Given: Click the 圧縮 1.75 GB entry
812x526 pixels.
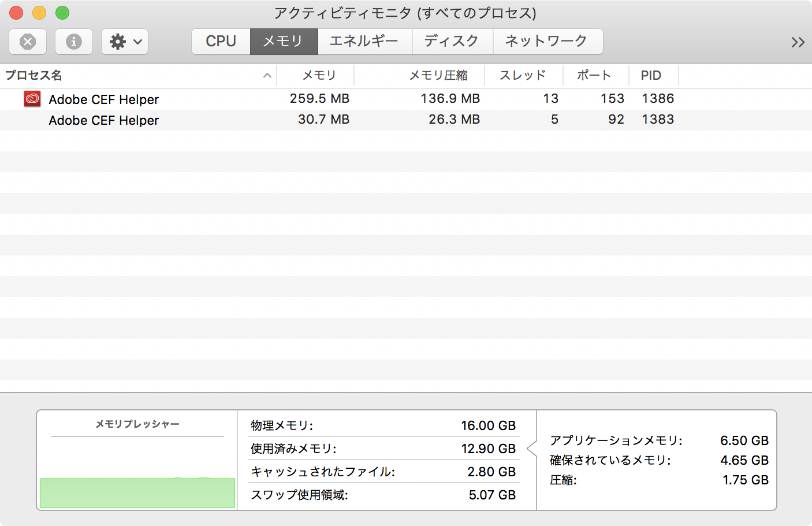Looking at the screenshot, I should tap(659, 480).
